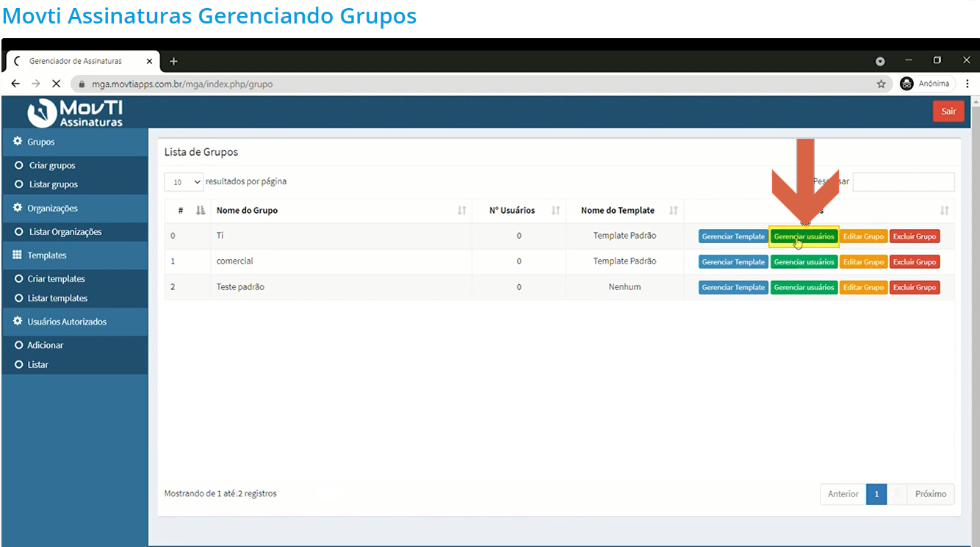The width and height of the screenshot is (980, 547).
Task: Click the Usuários Autorizados section header
Action: tap(74, 322)
